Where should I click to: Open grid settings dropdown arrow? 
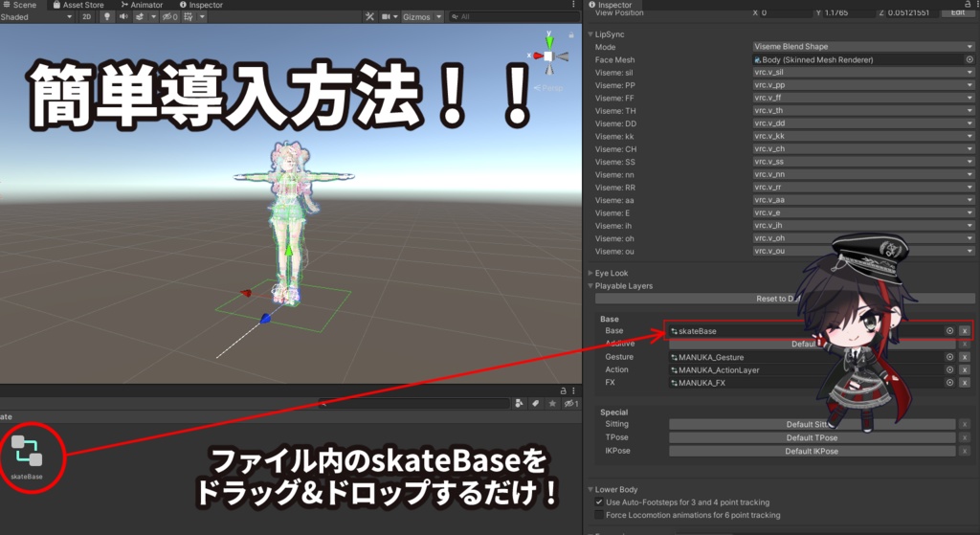(202, 17)
